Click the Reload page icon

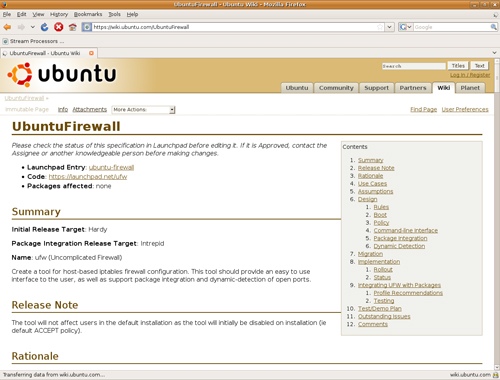pos(44,27)
